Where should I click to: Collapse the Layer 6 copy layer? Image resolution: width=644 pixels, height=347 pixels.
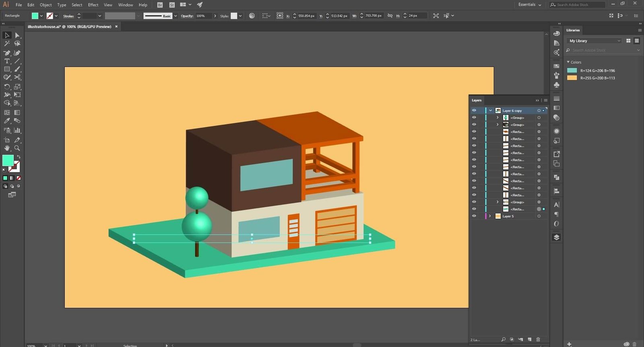490,111
